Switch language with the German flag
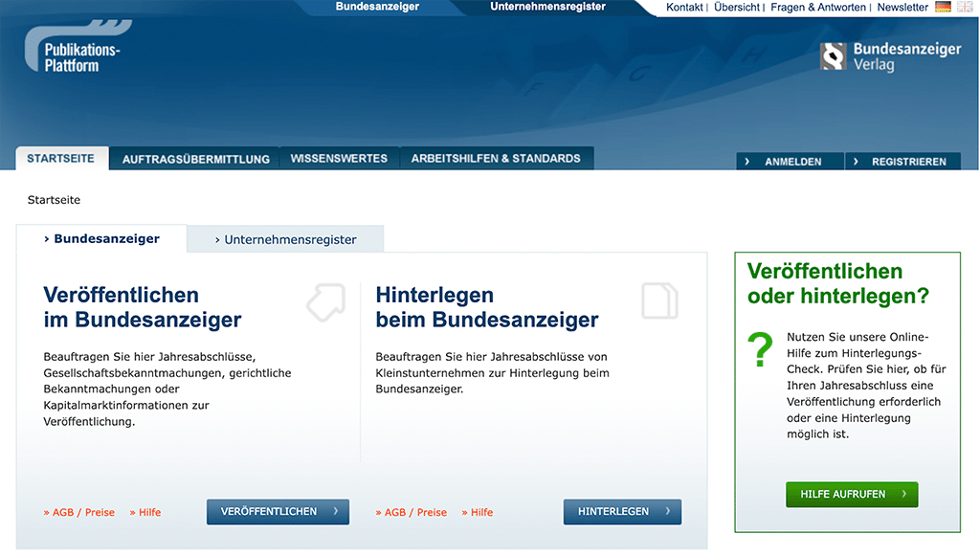The image size is (980, 556). pyautogui.click(x=943, y=7)
